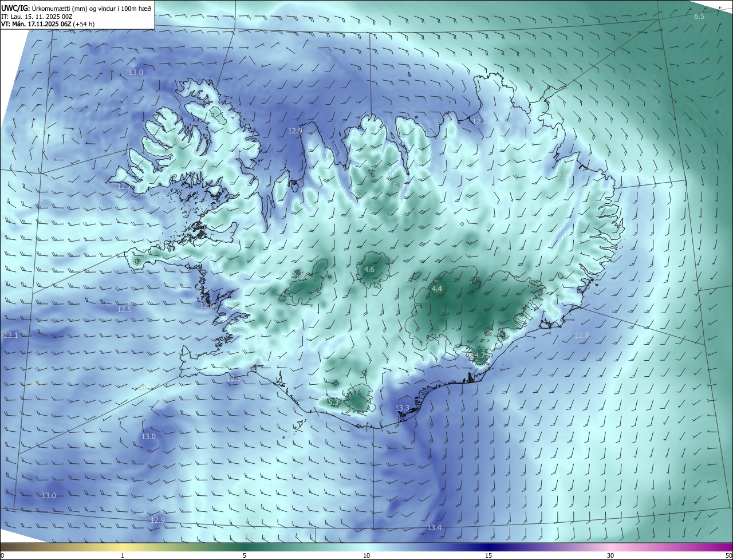Click the color bar tick label 15
Screen dimensions: 733x560
[x=488, y=555]
